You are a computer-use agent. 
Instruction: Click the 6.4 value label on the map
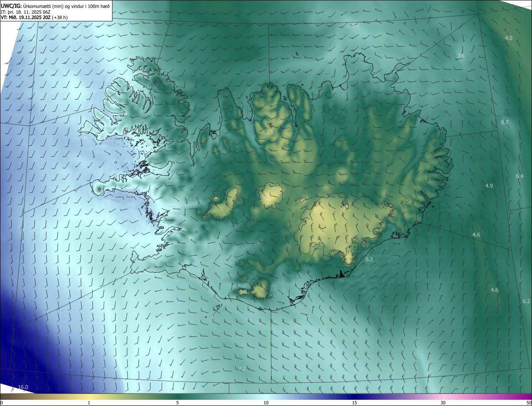pyautogui.click(x=520, y=176)
